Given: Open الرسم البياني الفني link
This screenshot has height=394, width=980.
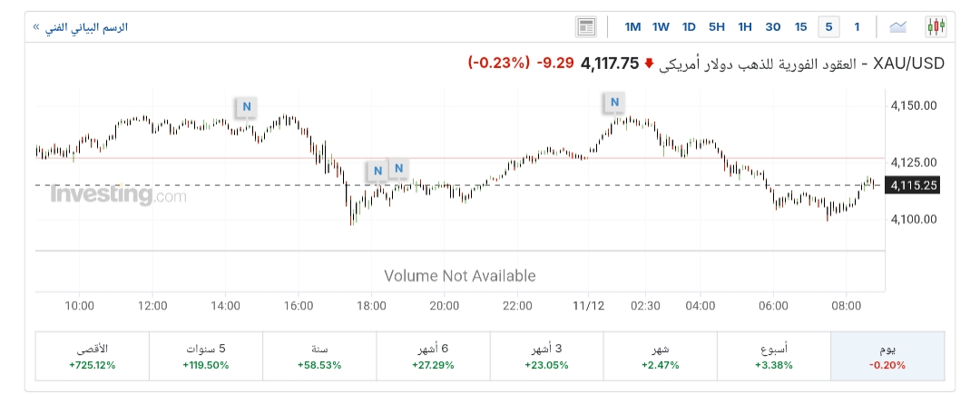Looking at the screenshot, I should tap(80, 27).
